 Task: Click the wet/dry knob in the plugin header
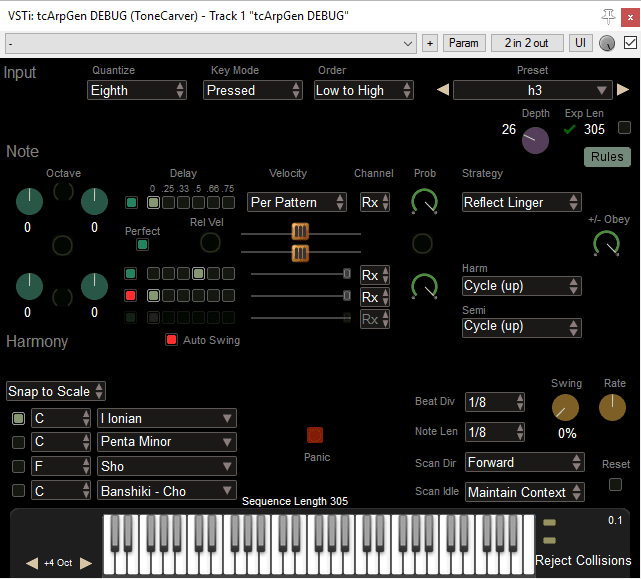click(607, 43)
